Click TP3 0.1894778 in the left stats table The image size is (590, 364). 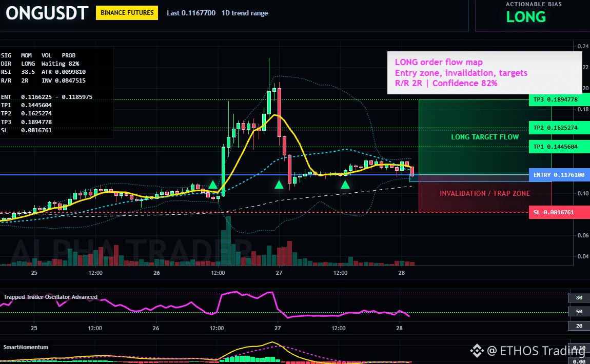click(x=26, y=122)
